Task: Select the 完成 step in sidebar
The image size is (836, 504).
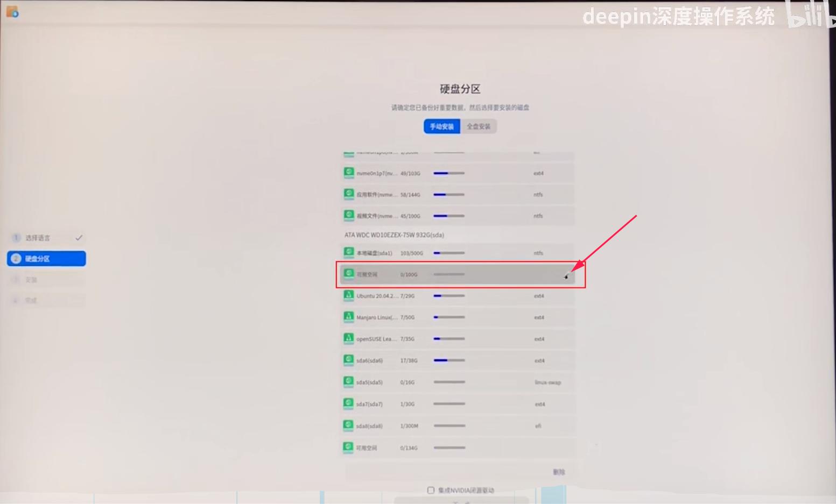Action: point(46,300)
